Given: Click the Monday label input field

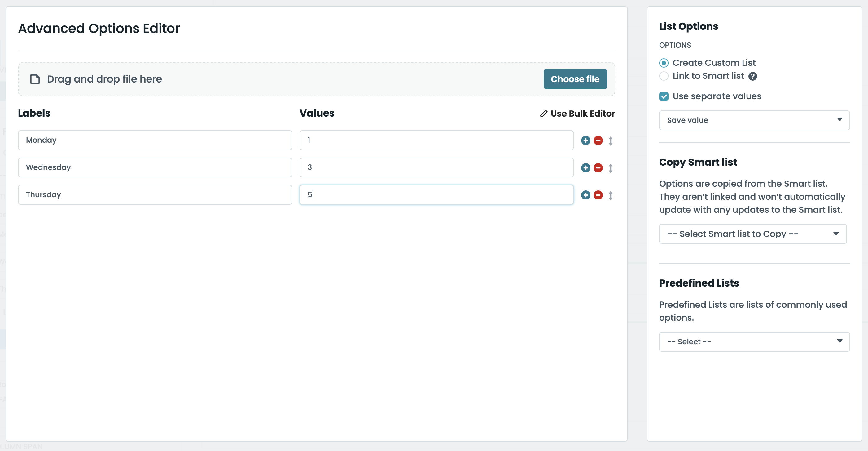Looking at the screenshot, I should (155, 140).
